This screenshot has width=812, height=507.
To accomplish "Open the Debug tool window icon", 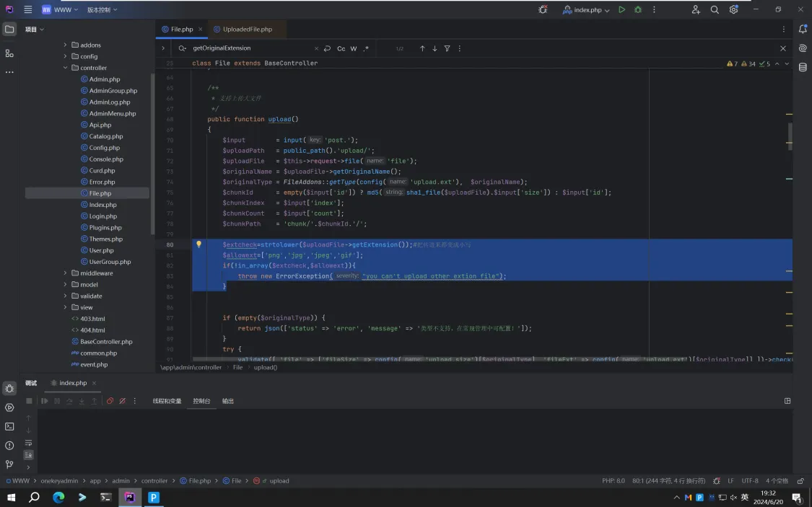I will (x=9, y=388).
